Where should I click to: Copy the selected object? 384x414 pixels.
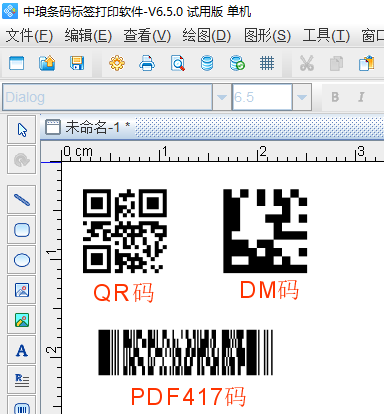click(336, 63)
